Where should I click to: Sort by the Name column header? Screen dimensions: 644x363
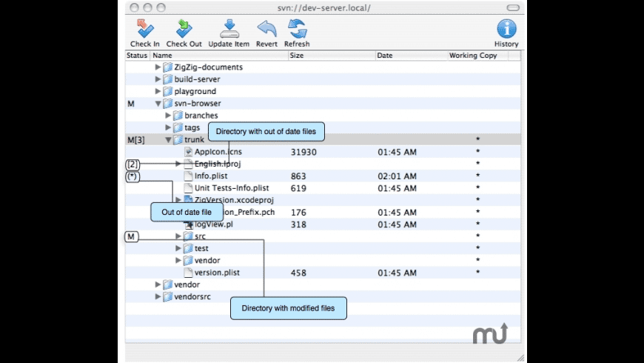(x=219, y=56)
